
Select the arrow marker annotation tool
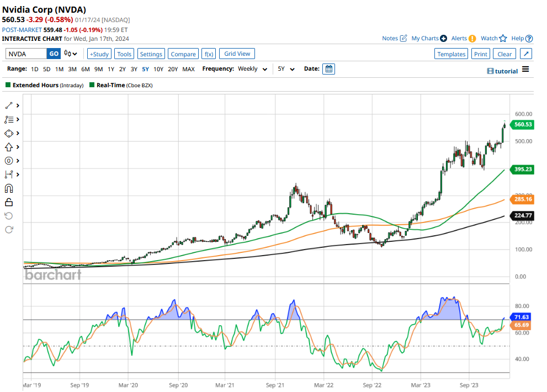9,147
